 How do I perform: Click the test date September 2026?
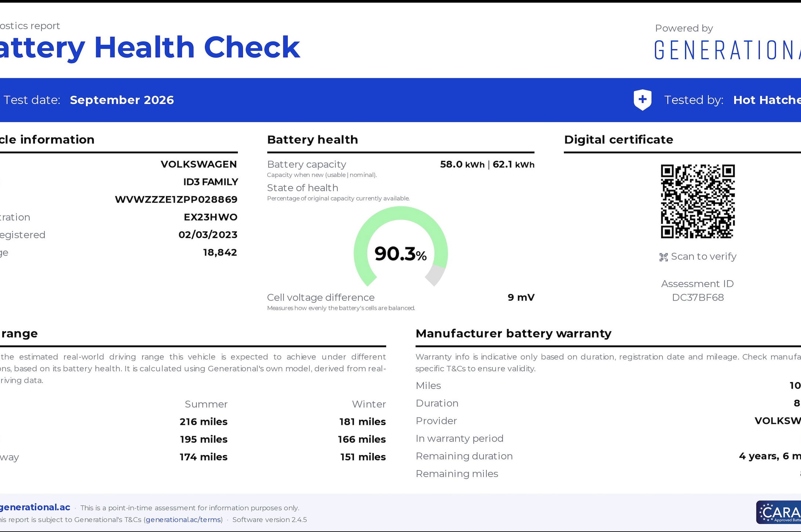click(122, 100)
